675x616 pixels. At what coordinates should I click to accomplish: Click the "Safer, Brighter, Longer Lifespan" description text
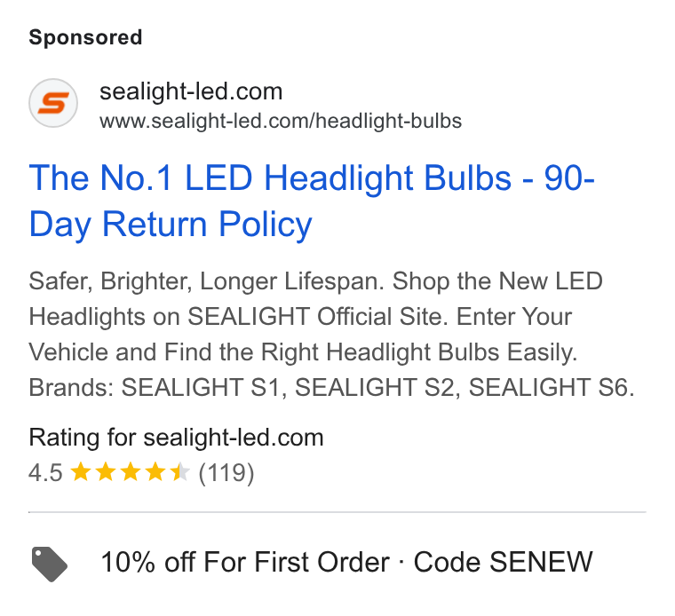[x=206, y=281]
